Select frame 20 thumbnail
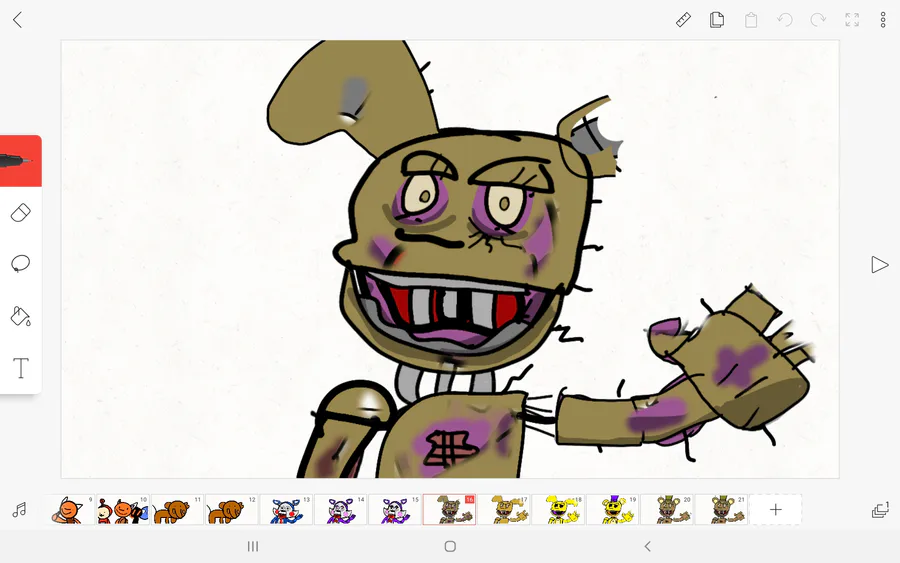This screenshot has width=900, height=563. point(666,510)
